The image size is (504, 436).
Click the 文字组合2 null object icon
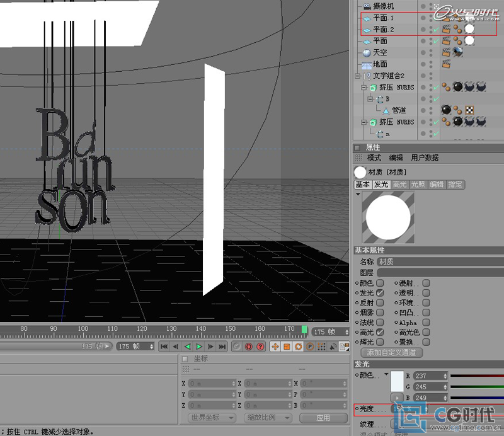click(x=367, y=76)
